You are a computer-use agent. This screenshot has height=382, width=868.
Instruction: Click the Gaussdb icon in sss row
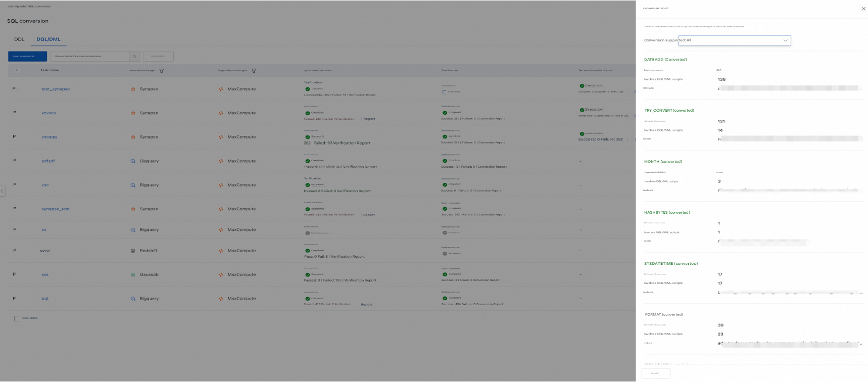point(133,275)
